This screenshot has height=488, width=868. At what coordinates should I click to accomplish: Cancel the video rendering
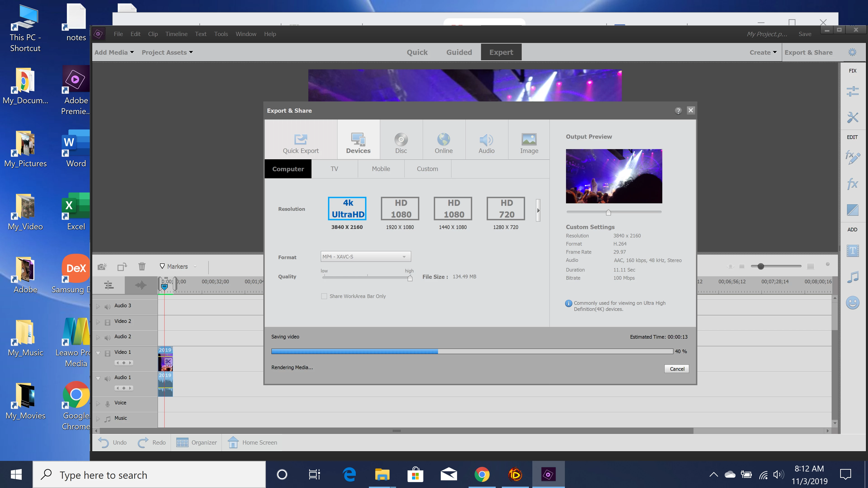677,369
